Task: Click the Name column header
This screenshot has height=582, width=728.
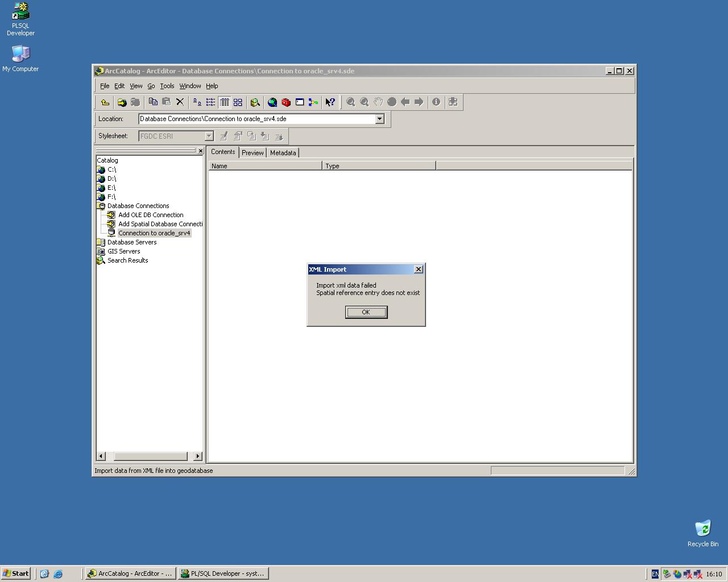Action: (x=266, y=166)
